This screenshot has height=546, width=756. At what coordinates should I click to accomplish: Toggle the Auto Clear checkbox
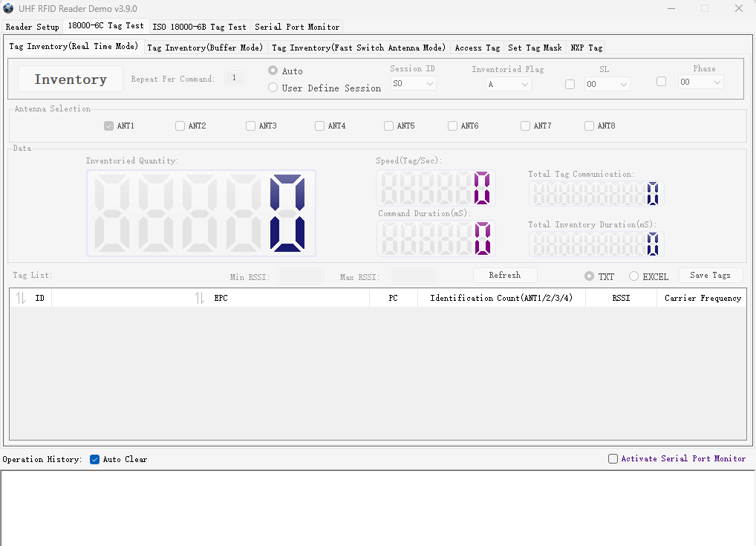(x=94, y=459)
